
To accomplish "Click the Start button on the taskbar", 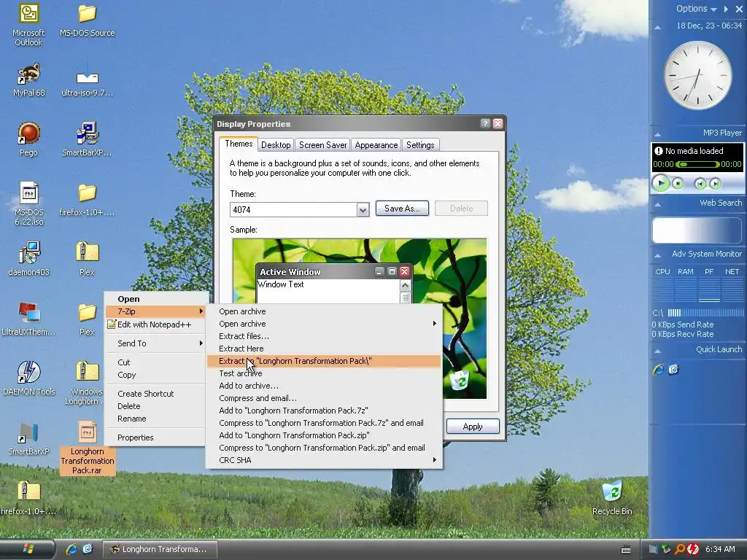I will pyautogui.click(x=28, y=549).
